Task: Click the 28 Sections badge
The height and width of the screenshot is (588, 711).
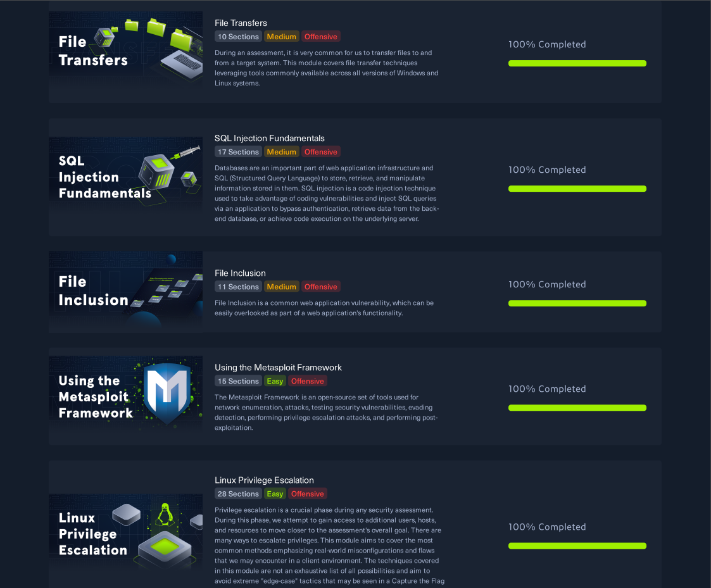Action: point(238,494)
